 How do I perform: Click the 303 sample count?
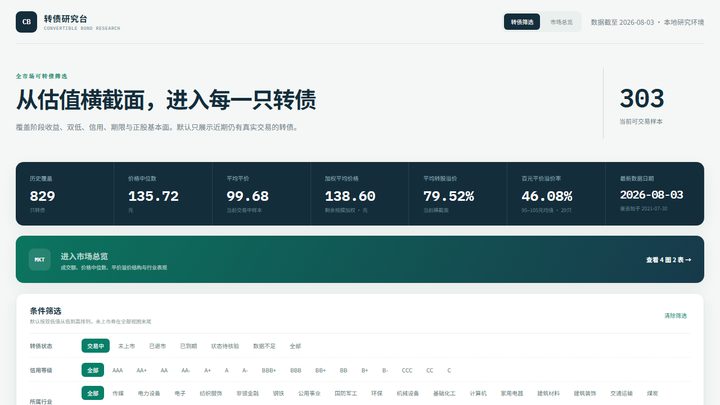coord(642,99)
